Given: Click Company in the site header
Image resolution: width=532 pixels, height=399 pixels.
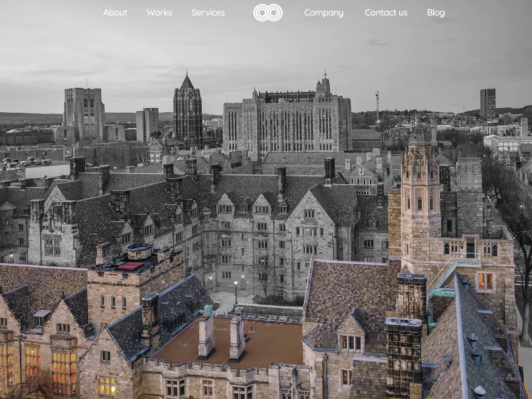Looking at the screenshot, I should [324, 13].
